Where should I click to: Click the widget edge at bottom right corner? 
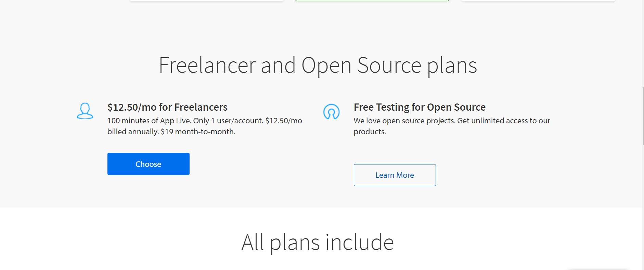(599, 269)
